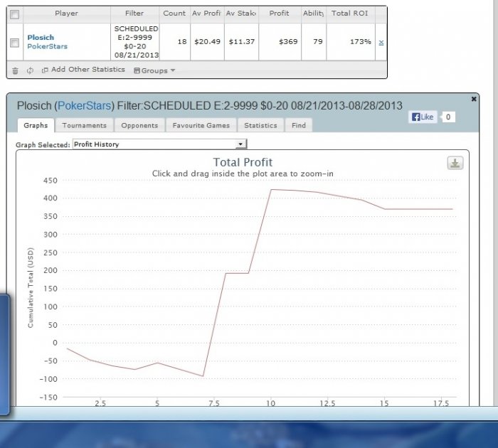Remove the Plosich row with the x

pos(381,43)
